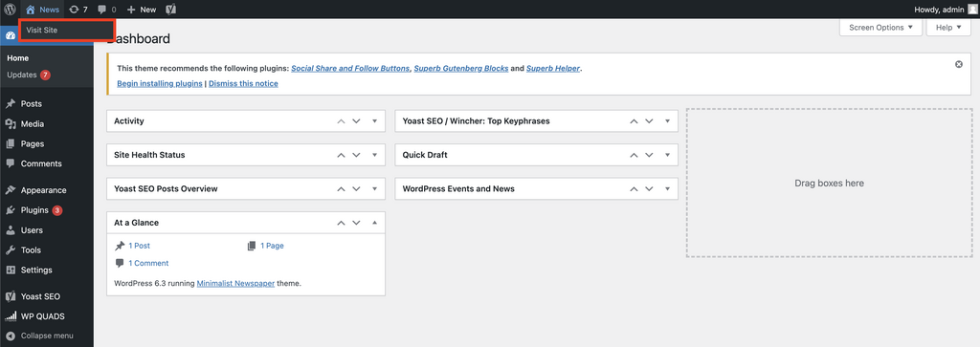Click the Yoast SEO Posts Overview title
Screen dimensions: 980x347
(x=166, y=188)
